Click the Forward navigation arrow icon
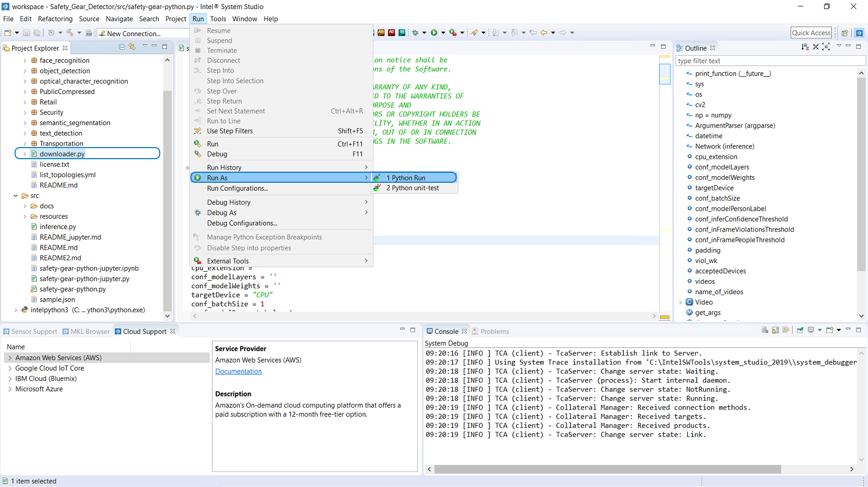Image resolution: width=868 pixels, height=487 pixels. [563, 33]
